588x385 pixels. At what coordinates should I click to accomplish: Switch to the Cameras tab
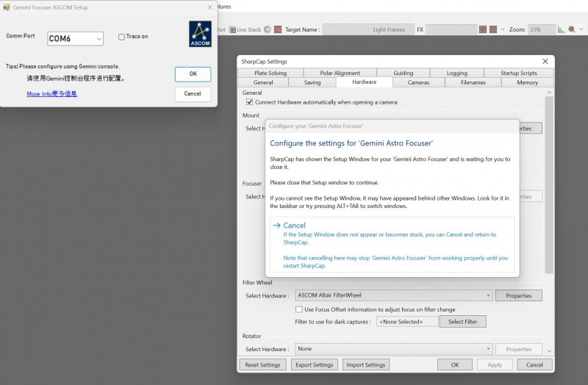pyautogui.click(x=418, y=82)
